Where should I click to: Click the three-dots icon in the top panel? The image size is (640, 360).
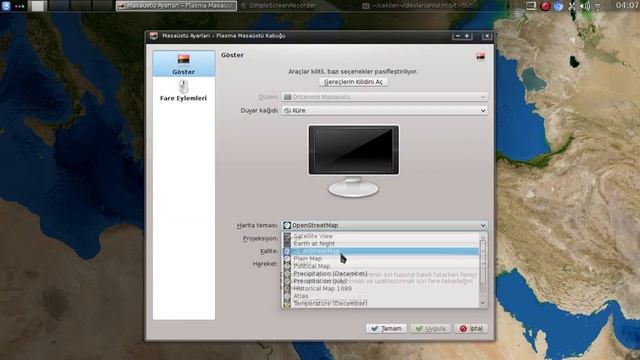(x=19, y=6)
